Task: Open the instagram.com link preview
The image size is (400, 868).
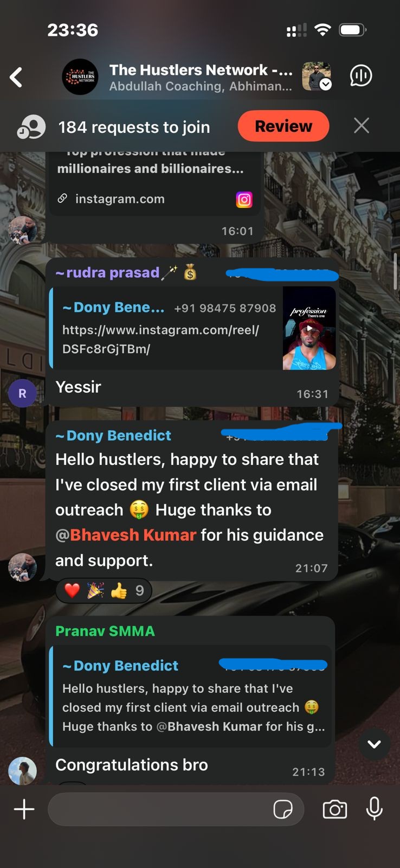Action: click(154, 199)
